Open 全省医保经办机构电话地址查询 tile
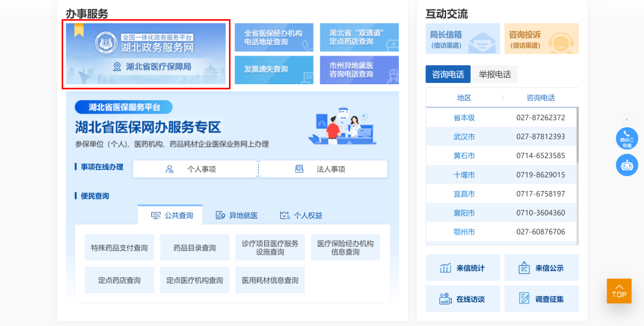This screenshot has width=644, height=326. pos(274,38)
